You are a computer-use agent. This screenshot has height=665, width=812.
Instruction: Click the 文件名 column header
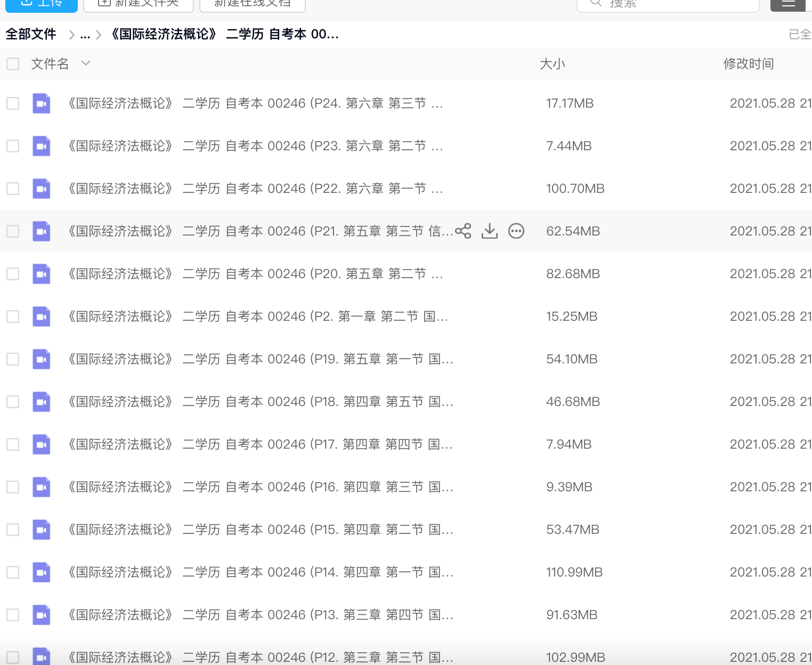point(50,64)
